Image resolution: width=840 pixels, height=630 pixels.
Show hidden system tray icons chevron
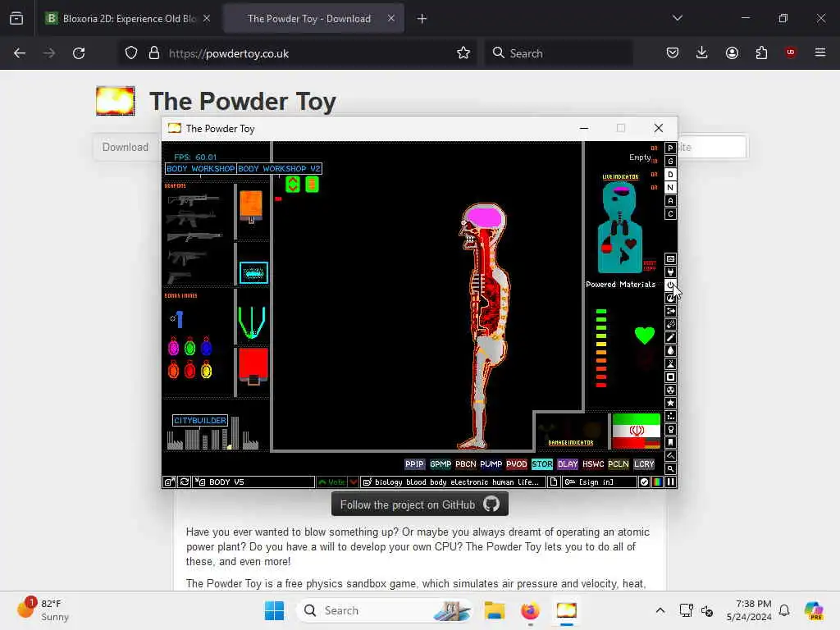click(660, 610)
